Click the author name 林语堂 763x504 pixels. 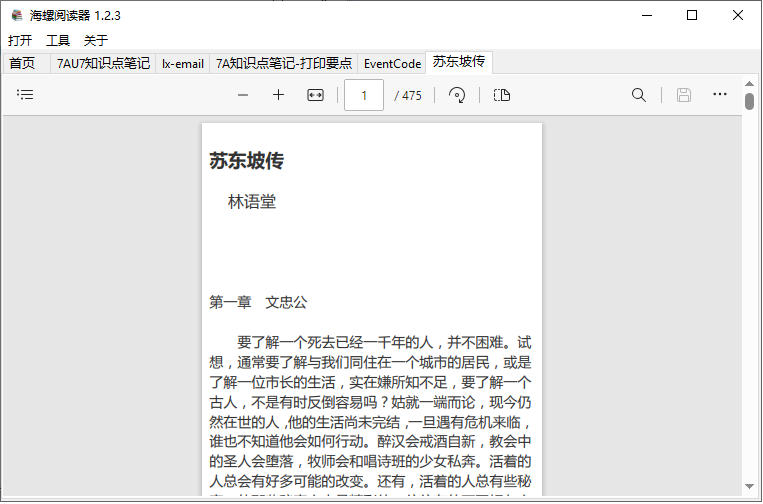tap(252, 201)
